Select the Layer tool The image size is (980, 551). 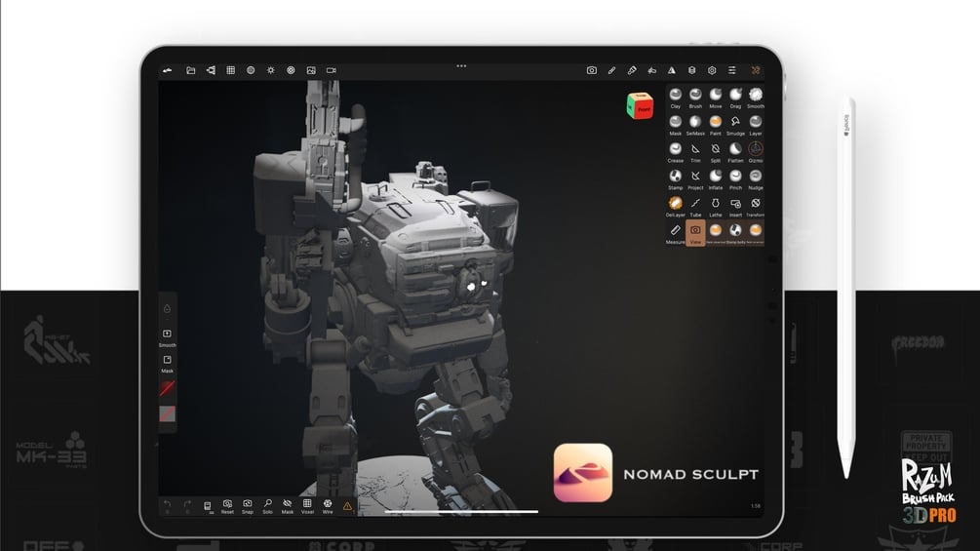click(755, 124)
